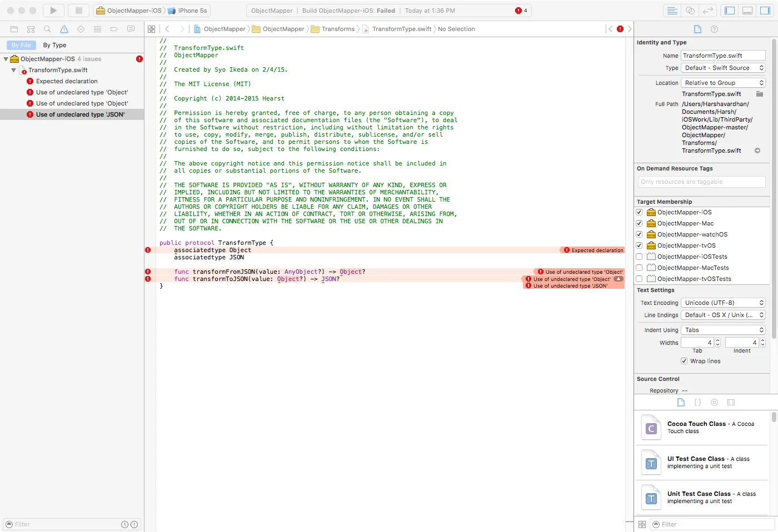Viewport: 778px width, 532px height.
Task: Show the assistant editor
Action: point(690,11)
